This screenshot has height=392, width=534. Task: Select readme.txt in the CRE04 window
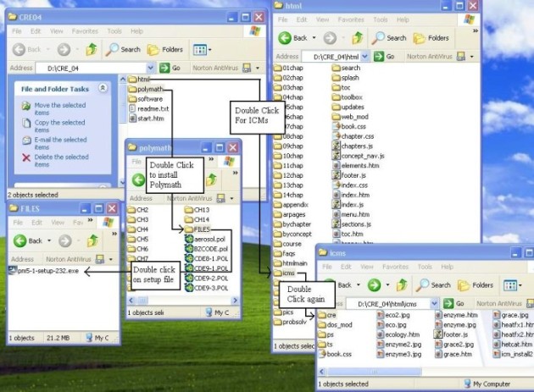click(x=153, y=108)
